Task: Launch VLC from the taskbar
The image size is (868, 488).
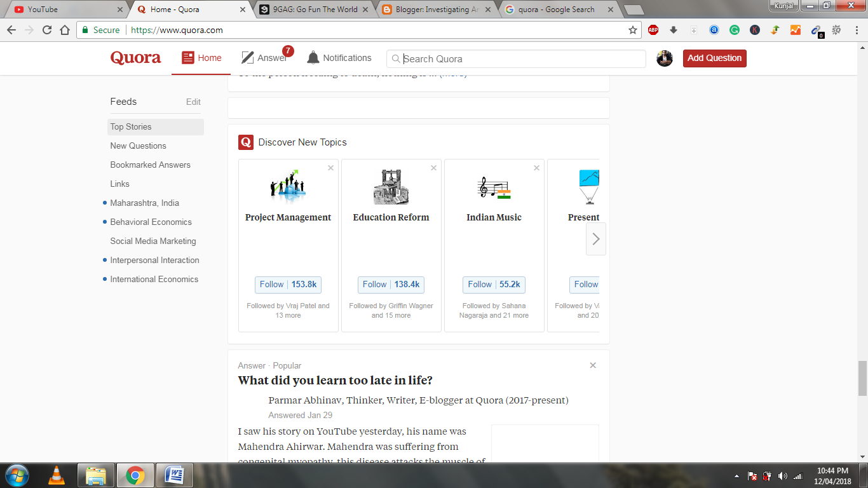Action: point(57,475)
